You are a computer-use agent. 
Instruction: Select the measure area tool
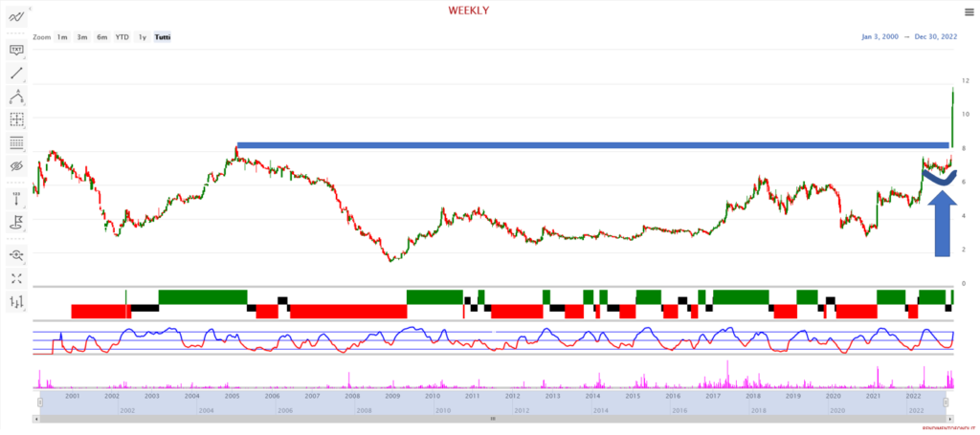click(16, 120)
